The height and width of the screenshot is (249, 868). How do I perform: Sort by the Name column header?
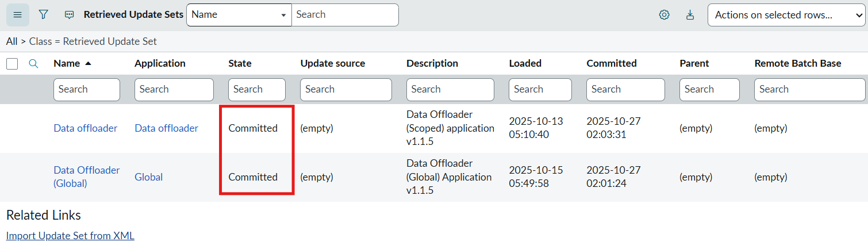click(67, 63)
